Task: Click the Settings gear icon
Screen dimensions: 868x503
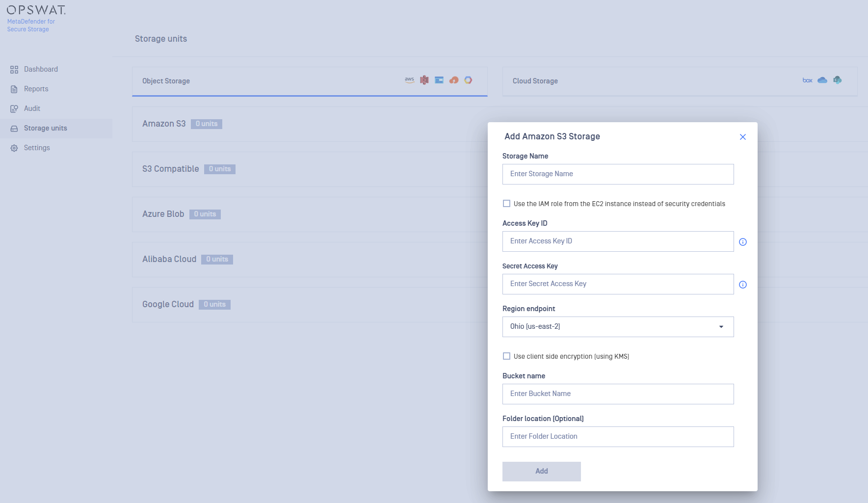Action: click(x=14, y=148)
